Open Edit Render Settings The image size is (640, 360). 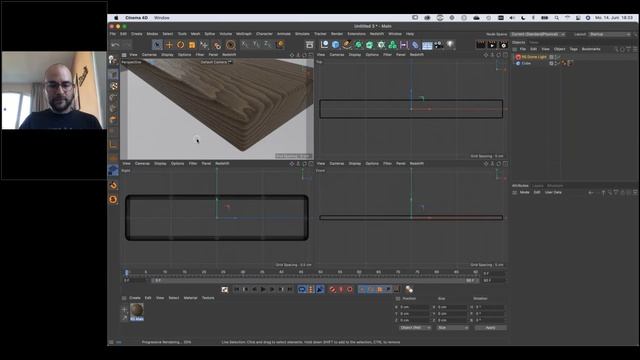coord(503,45)
